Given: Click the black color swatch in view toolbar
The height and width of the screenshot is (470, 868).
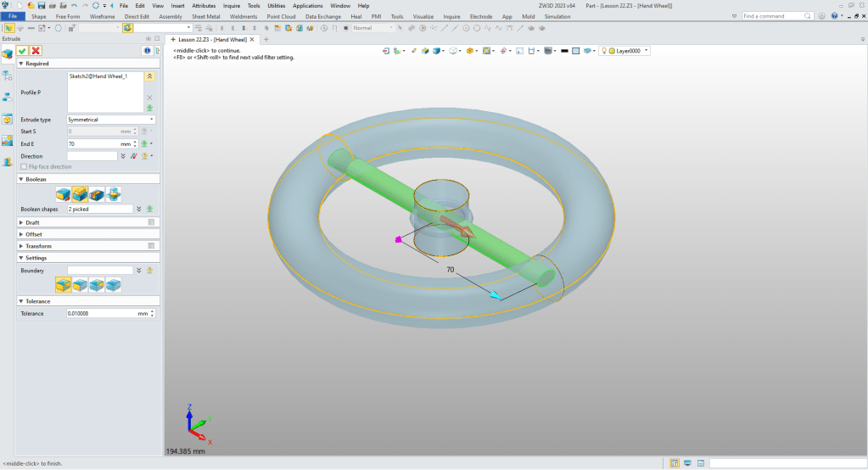Looking at the screenshot, I should point(564,51).
